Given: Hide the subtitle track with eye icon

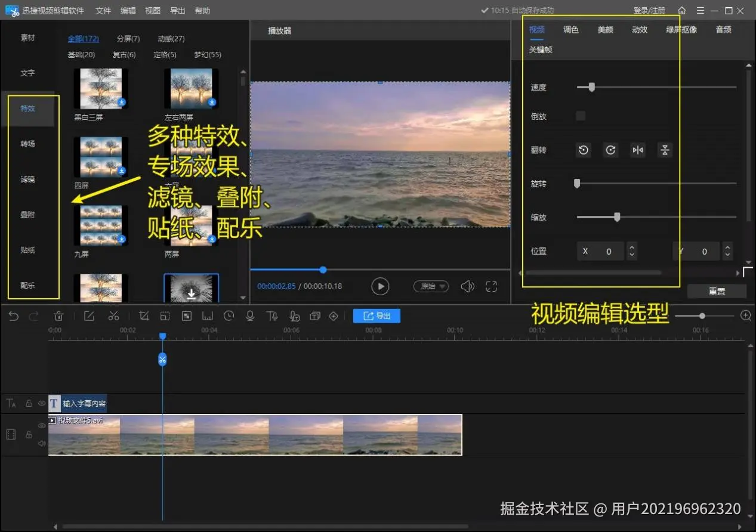Looking at the screenshot, I should click(42, 404).
